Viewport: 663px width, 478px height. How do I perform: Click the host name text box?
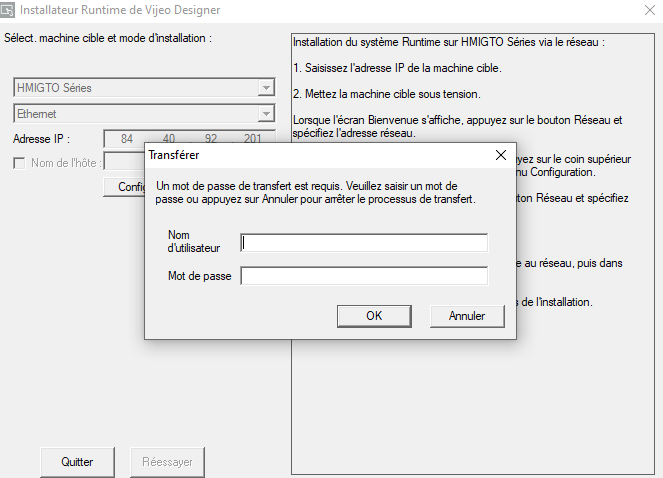point(124,162)
